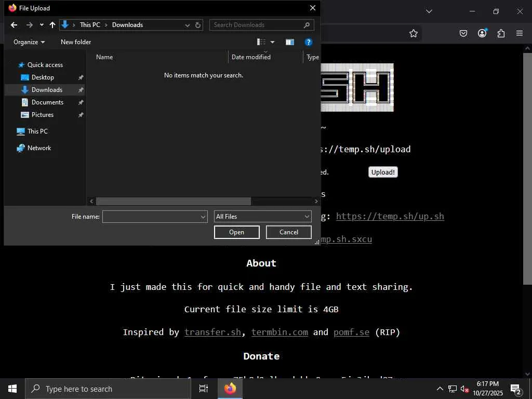Bookmark this page with the star icon
This screenshot has height=399, width=532.
(413, 33)
